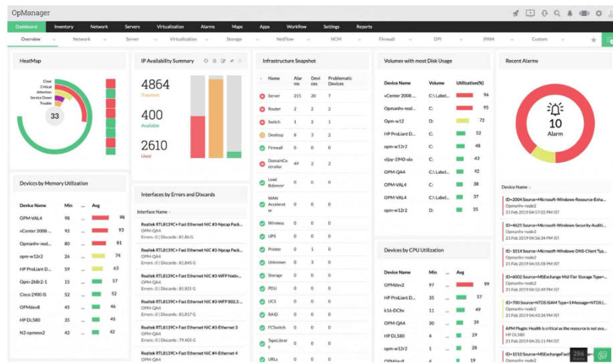Open the green chat icon at bottom right

602,355
